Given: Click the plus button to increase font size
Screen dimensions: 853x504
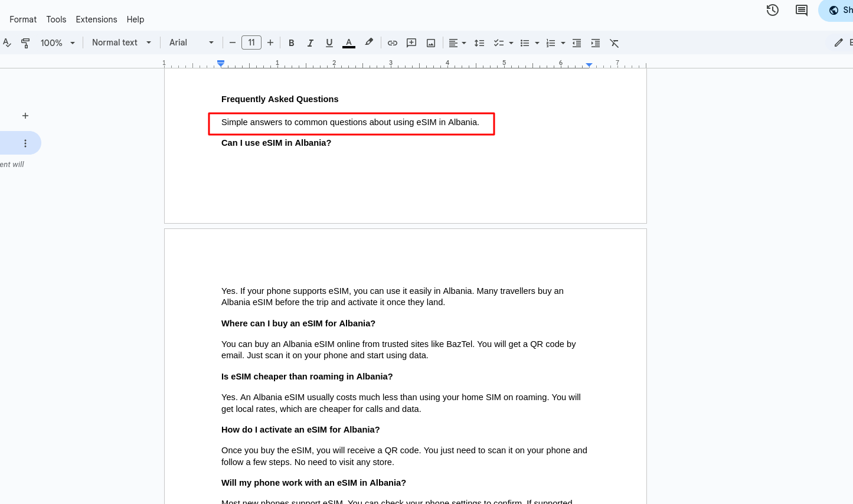Looking at the screenshot, I should click(x=270, y=43).
